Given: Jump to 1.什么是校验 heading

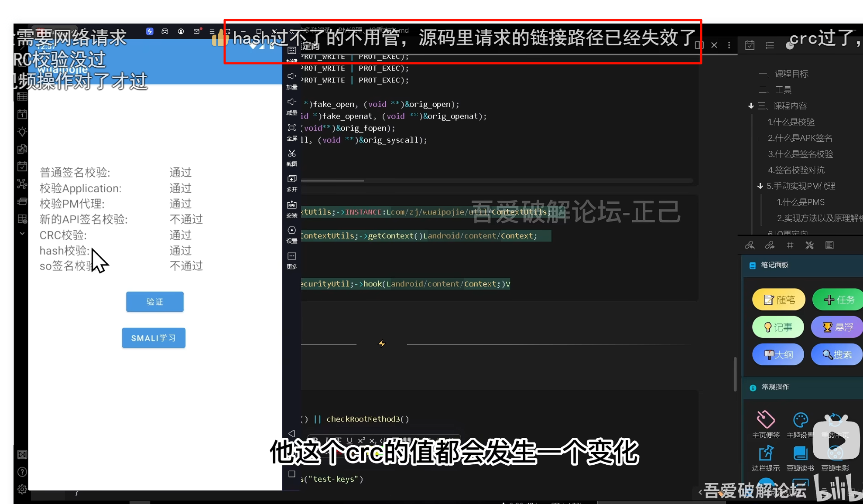Looking at the screenshot, I should click(x=791, y=122).
